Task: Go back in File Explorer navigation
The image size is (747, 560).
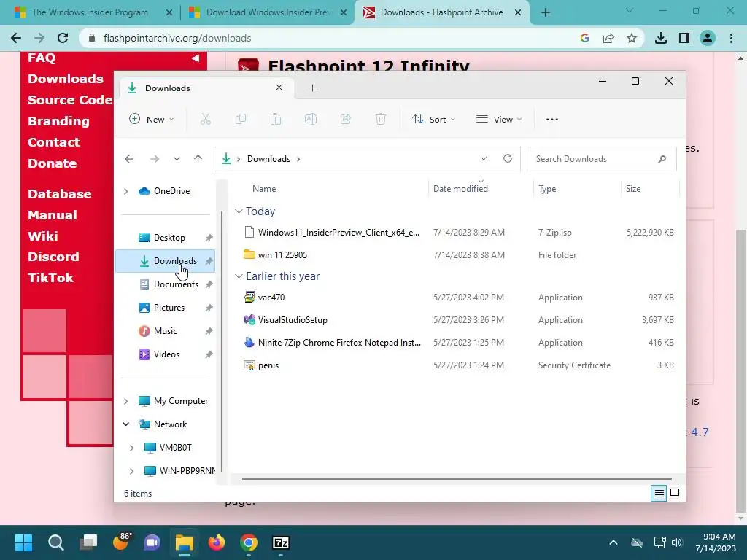Action: tap(129, 159)
